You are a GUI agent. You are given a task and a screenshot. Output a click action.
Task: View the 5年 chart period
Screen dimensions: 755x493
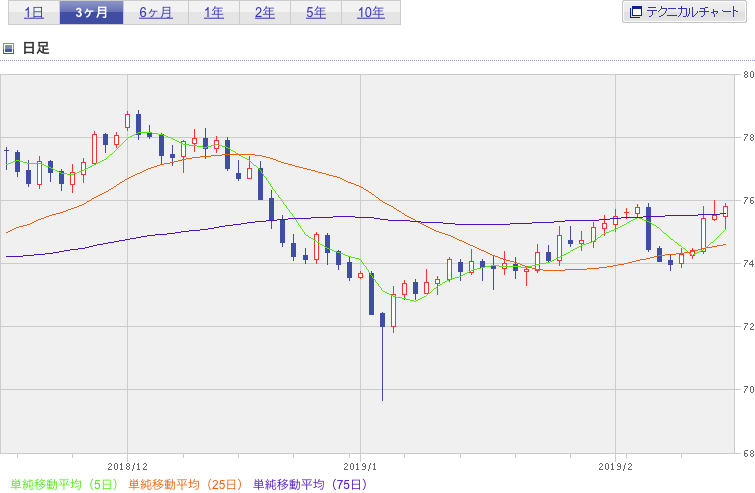(x=316, y=13)
